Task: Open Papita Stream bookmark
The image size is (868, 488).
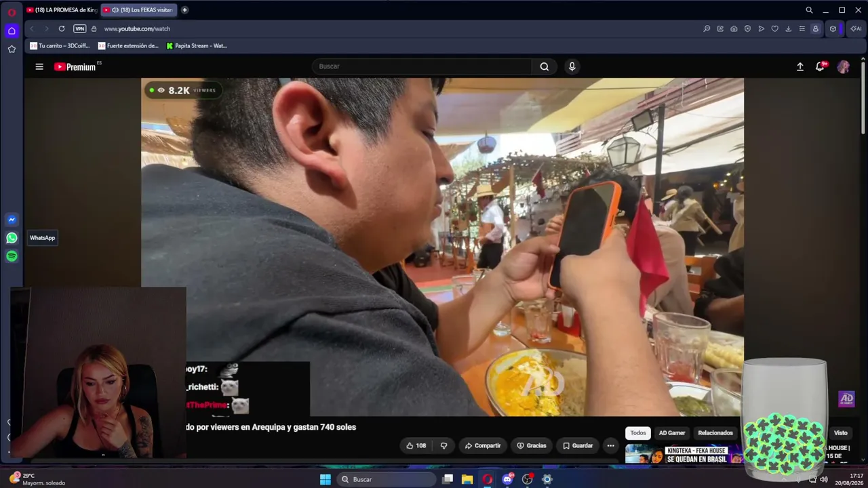Action: [197, 46]
